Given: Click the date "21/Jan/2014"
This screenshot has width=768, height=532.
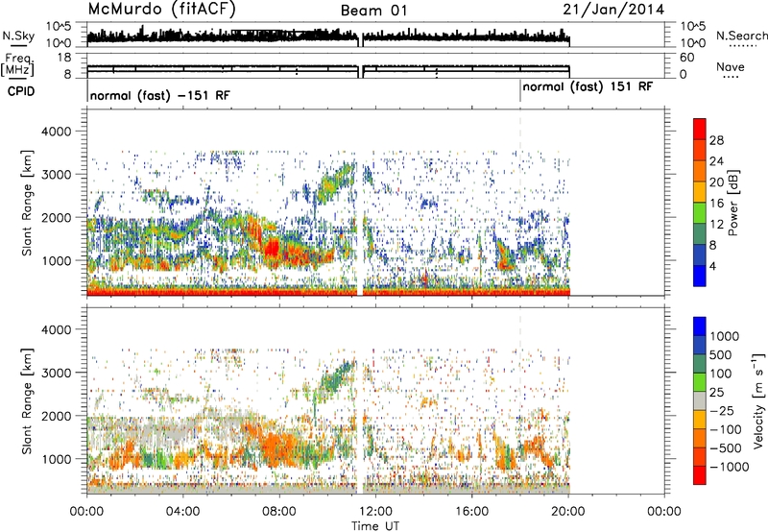Looking at the screenshot, I should pos(613,10).
